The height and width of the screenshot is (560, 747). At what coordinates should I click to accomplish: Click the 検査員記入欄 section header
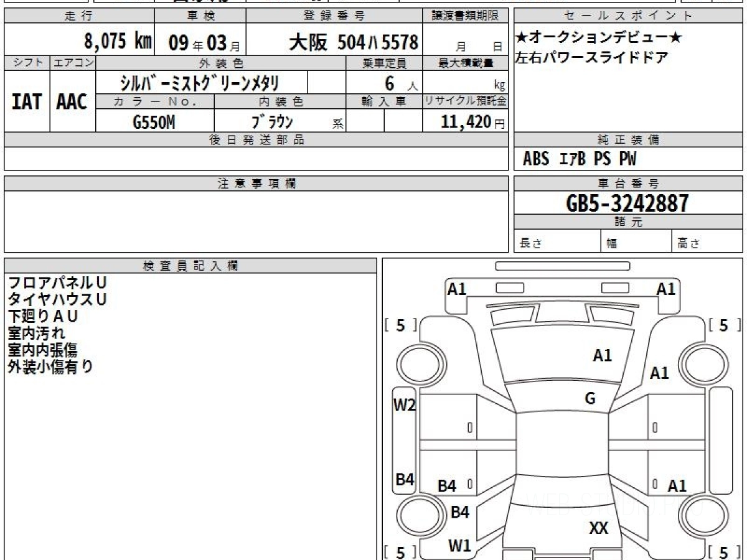click(x=190, y=266)
